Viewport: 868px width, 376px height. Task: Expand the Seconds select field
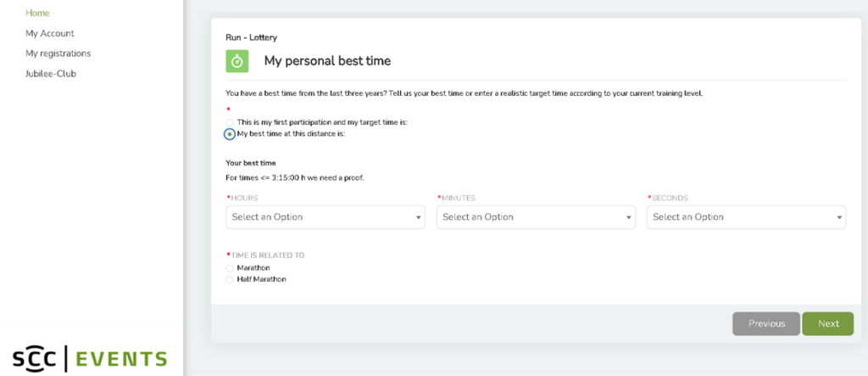pyautogui.click(x=745, y=217)
